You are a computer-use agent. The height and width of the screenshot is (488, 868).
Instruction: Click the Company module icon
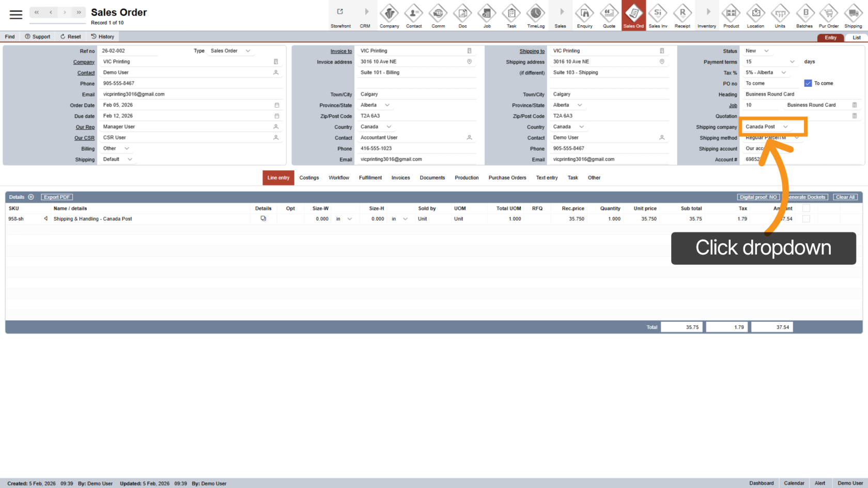[x=389, y=15]
